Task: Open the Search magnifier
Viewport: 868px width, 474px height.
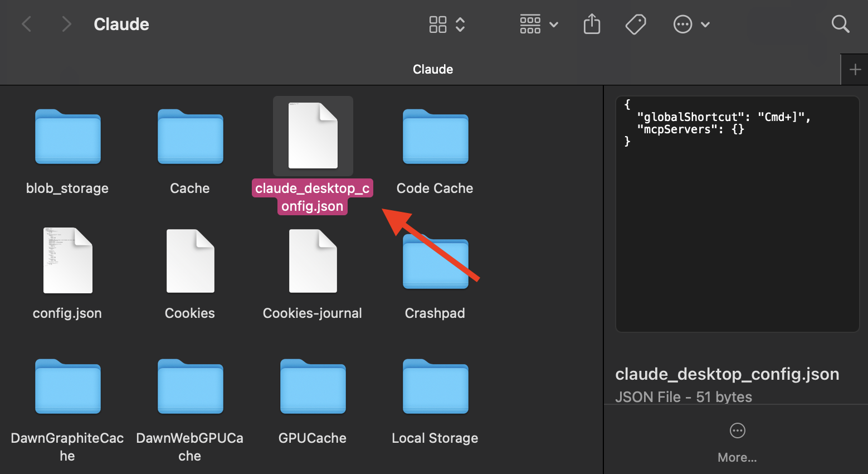Action: point(840,24)
